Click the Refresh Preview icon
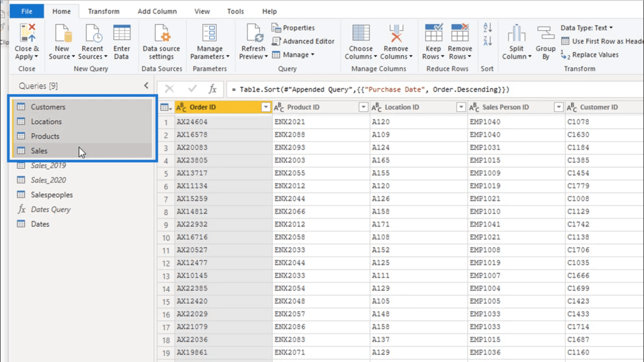 coord(254,33)
